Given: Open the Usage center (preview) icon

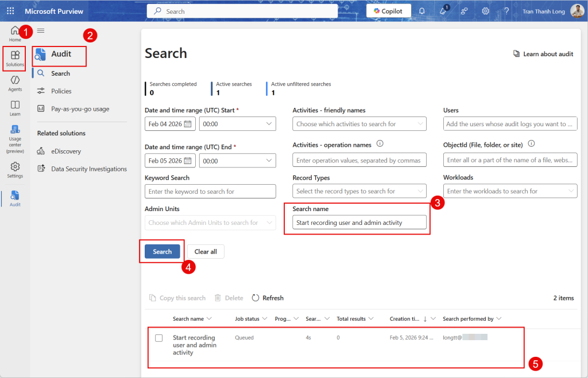Looking at the screenshot, I should click(15, 139).
